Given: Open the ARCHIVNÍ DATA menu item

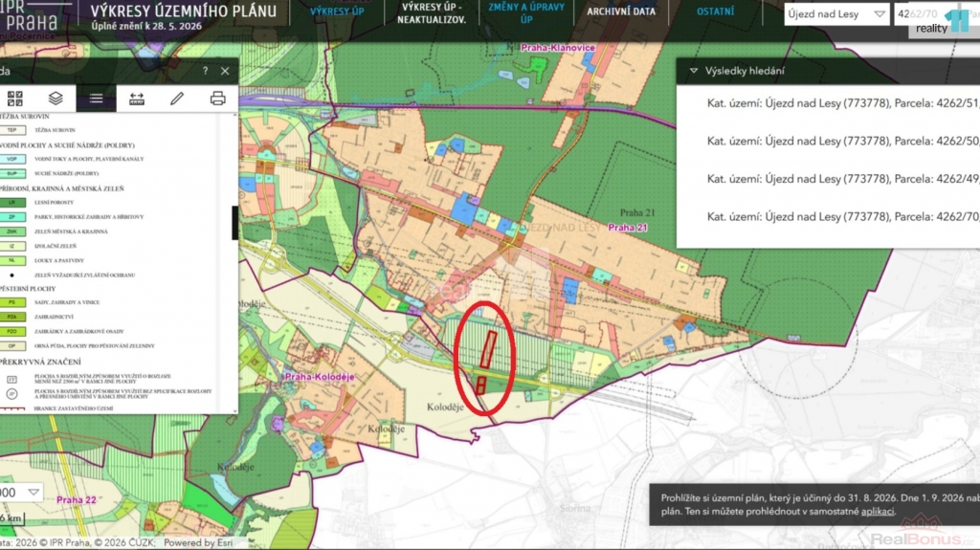Looking at the screenshot, I should point(620,11).
